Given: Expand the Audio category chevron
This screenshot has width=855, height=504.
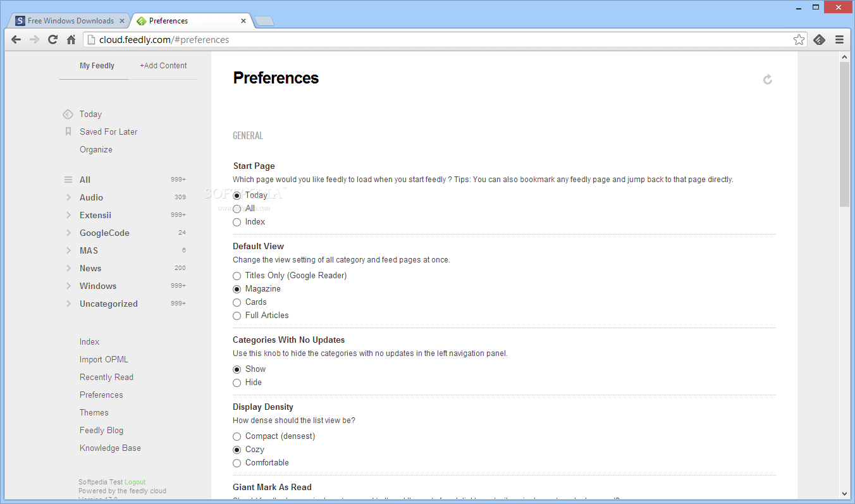Looking at the screenshot, I should (68, 197).
